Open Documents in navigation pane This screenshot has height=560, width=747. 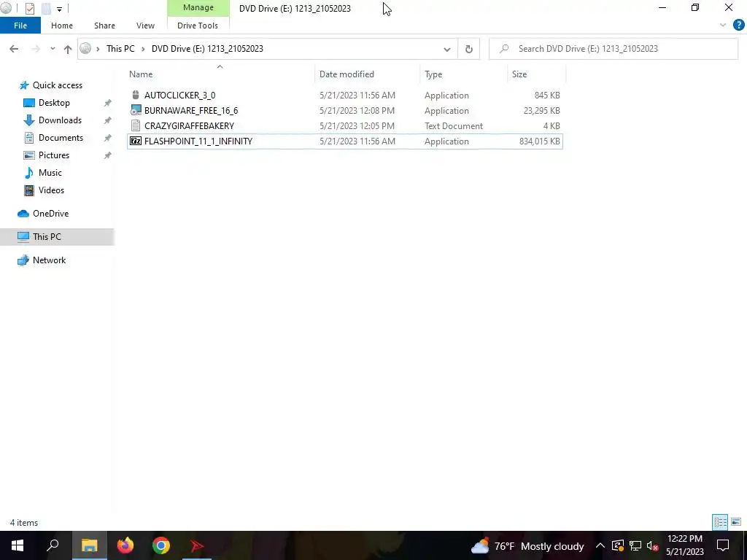[x=61, y=138]
